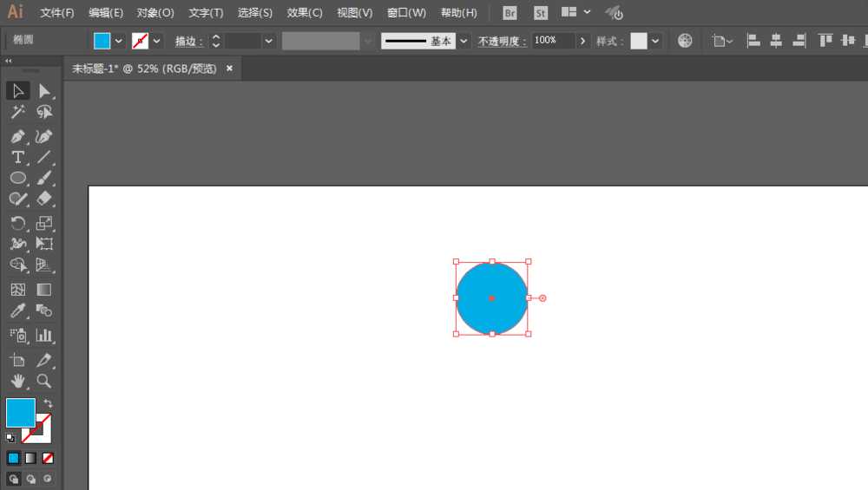Screen dimensions: 868x490
Task: Switch to Draw Normal mode
Action: 13,479
